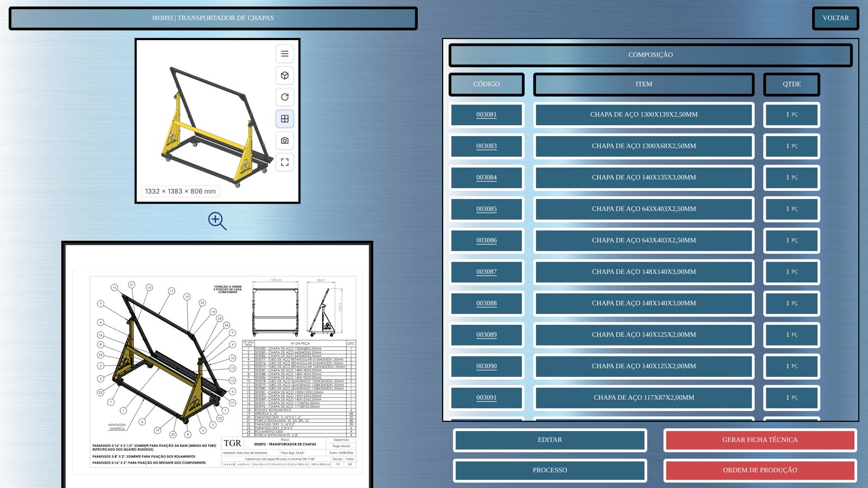Click the ITEM column header
868x488 pixels.
click(x=644, y=84)
